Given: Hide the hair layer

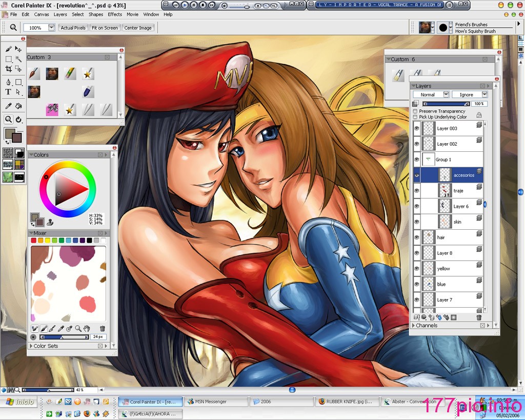Looking at the screenshot, I should [417, 237].
